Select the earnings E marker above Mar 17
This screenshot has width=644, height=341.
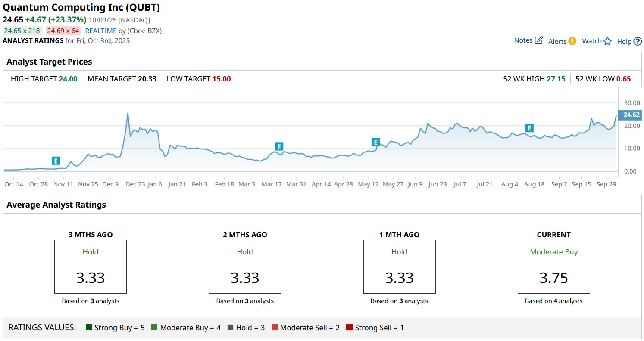click(x=279, y=146)
